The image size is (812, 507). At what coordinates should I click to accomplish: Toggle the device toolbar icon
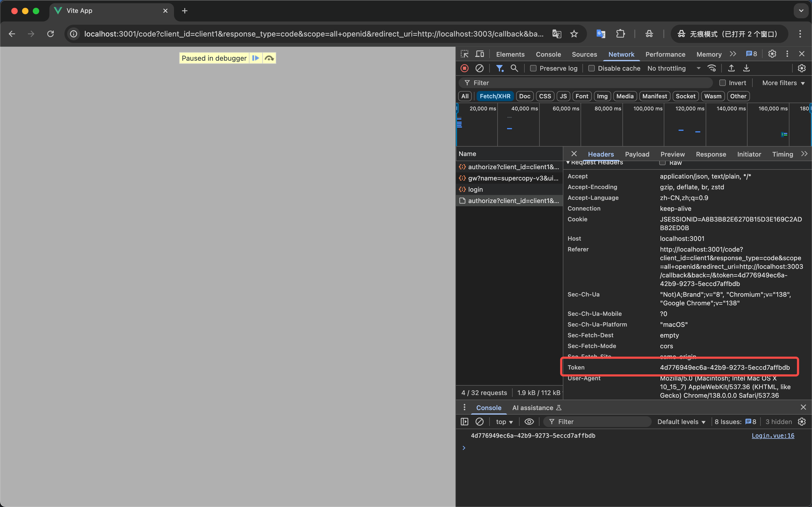[480, 54]
